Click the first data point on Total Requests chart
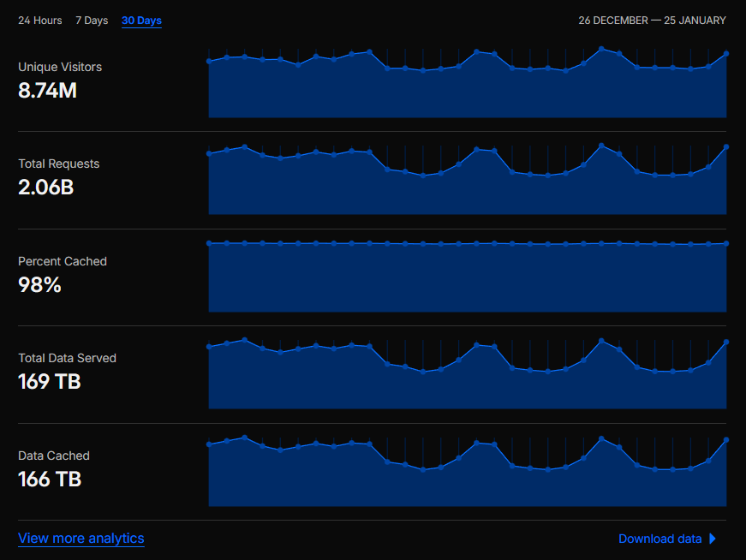 (x=209, y=154)
